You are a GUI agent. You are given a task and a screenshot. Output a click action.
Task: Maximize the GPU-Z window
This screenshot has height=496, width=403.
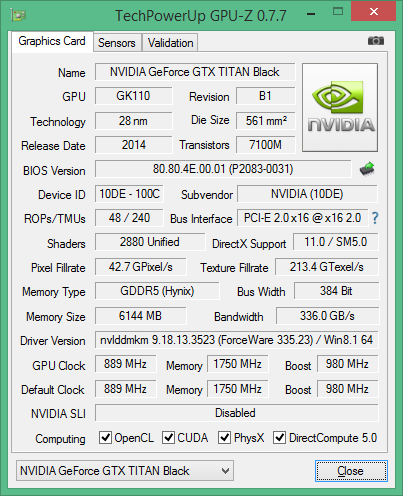[338, 12]
